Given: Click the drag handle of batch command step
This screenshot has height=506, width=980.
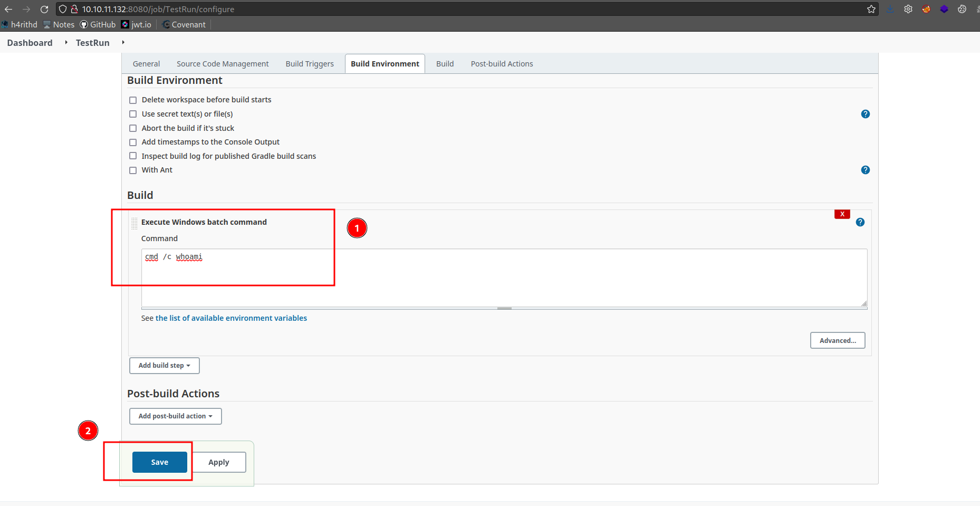Looking at the screenshot, I should click(134, 223).
